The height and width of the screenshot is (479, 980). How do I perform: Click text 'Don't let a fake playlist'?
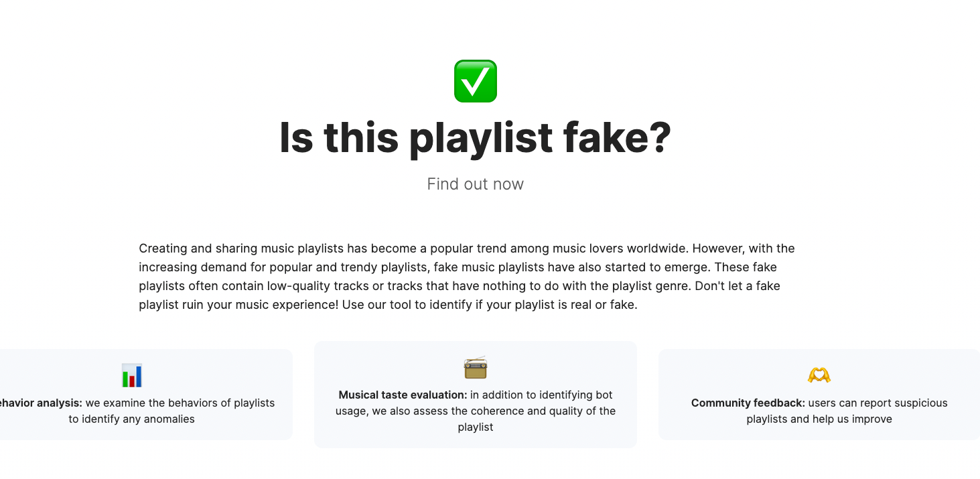pos(460,295)
